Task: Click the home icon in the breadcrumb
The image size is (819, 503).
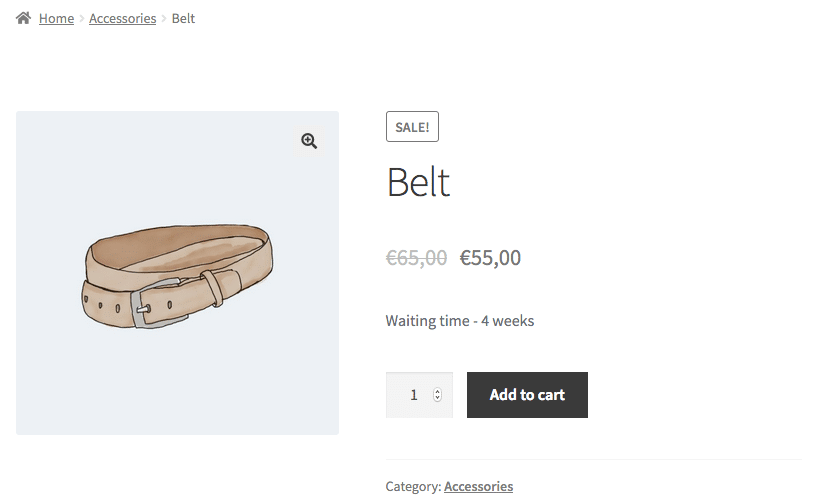Action: [24, 18]
